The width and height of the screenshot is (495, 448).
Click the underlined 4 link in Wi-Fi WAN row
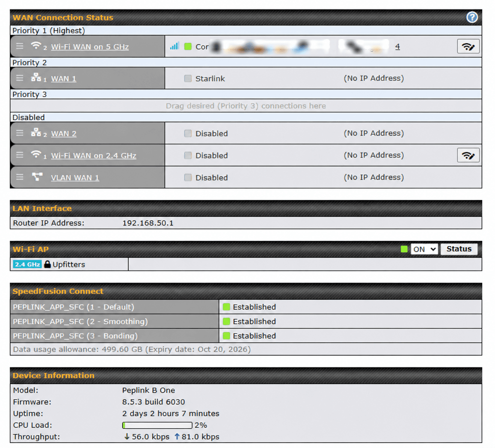pyautogui.click(x=397, y=47)
